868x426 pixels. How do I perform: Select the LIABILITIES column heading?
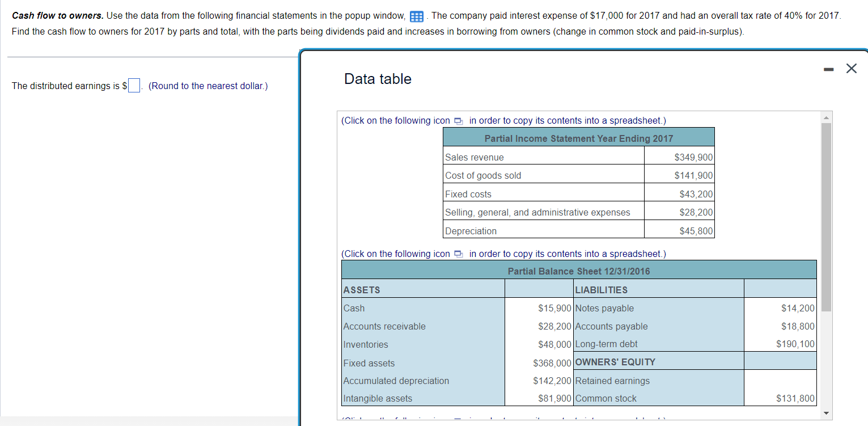[x=602, y=290]
